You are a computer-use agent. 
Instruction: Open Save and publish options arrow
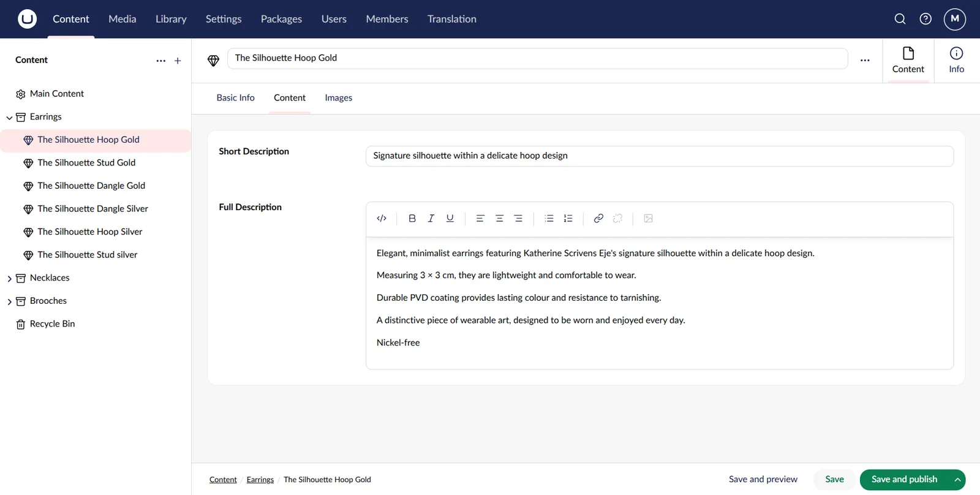click(x=957, y=480)
